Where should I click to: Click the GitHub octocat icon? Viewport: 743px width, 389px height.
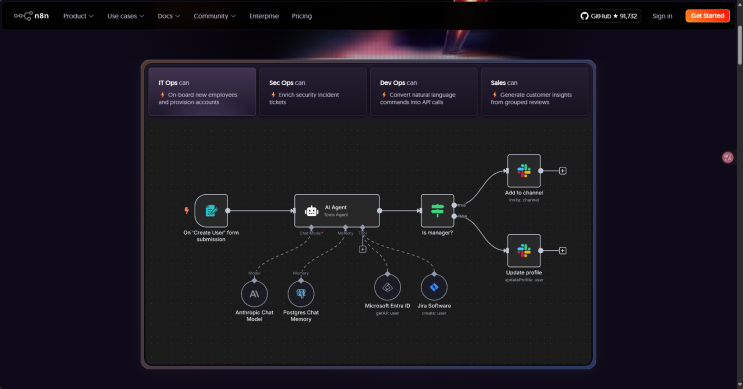pyautogui.click(x=585, y=16)
